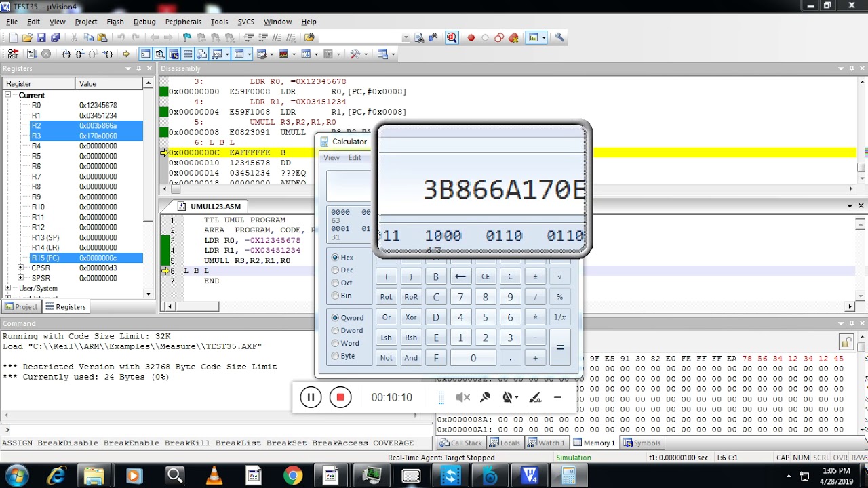Click the Xor button in Calculator
868x488 pixels.
point(411,317)
